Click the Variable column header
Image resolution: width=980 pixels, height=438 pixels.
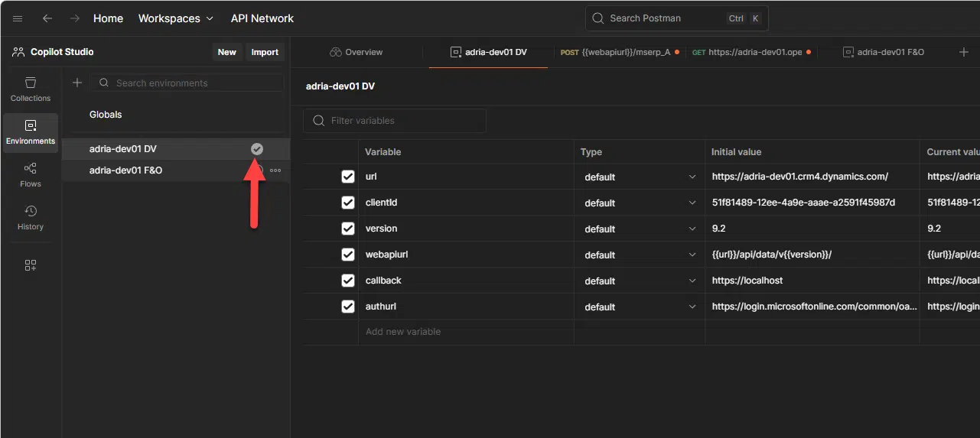tap(466, 152)
